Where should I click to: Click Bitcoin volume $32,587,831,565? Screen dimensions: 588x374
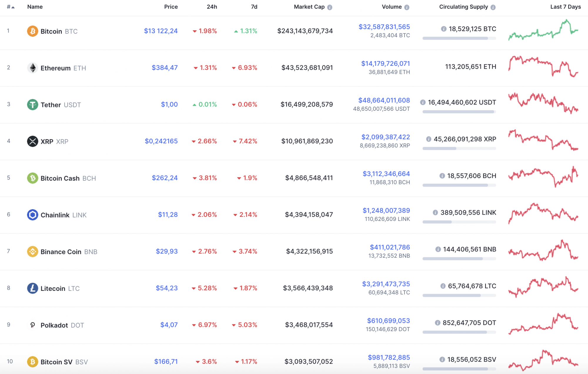pos(384,27)
